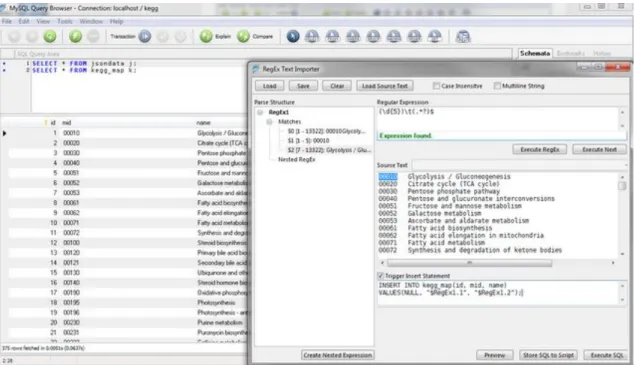Click the green Refresh toolbar icon
This screenshot has width=635, height=365.
pos(50,36)
